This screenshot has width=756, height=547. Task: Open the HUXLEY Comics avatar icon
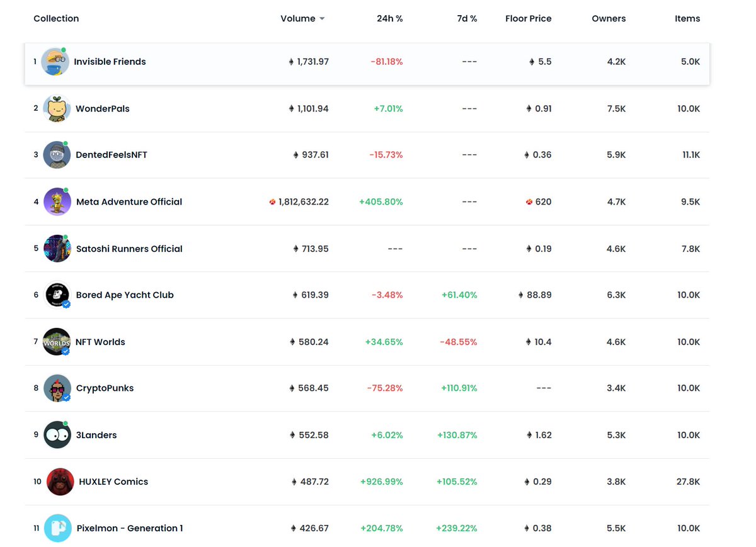(x=60, y=482)
